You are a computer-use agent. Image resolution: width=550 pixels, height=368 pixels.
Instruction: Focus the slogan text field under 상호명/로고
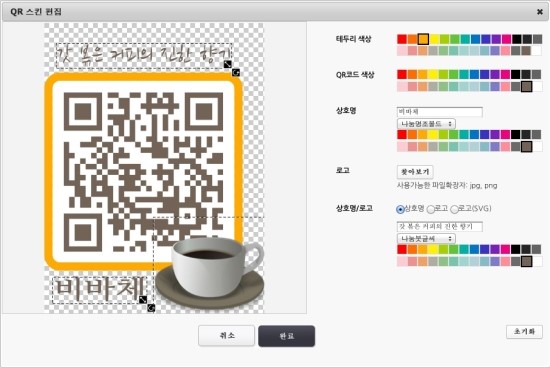(440, 227)
